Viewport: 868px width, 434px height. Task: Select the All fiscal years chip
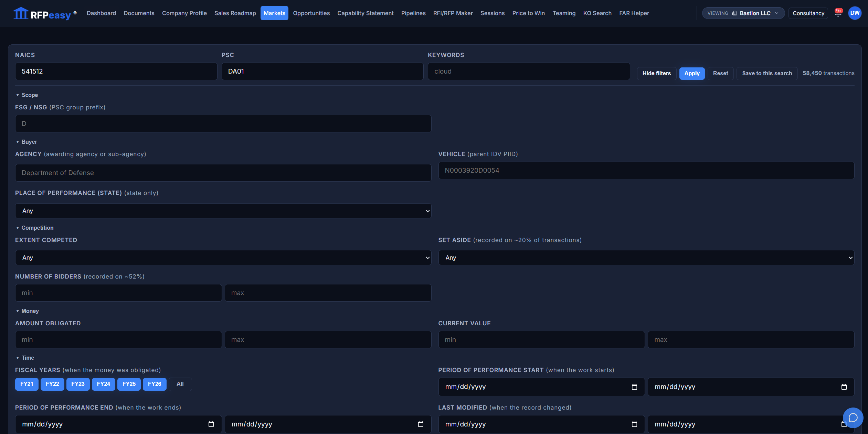coord(180,384)
